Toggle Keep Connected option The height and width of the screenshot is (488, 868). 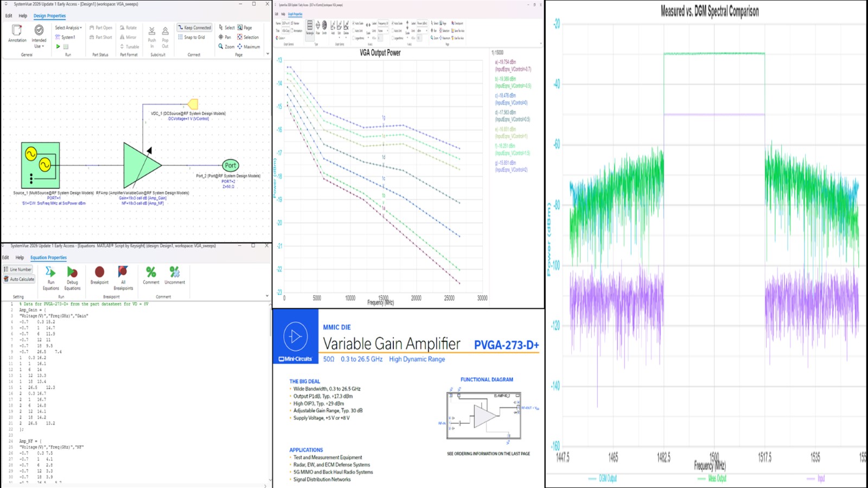194,28
